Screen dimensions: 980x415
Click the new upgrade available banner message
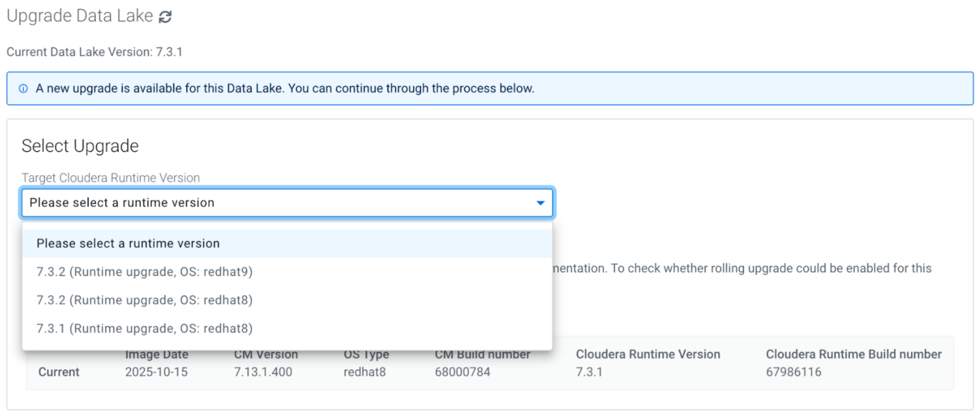[285, 89]
